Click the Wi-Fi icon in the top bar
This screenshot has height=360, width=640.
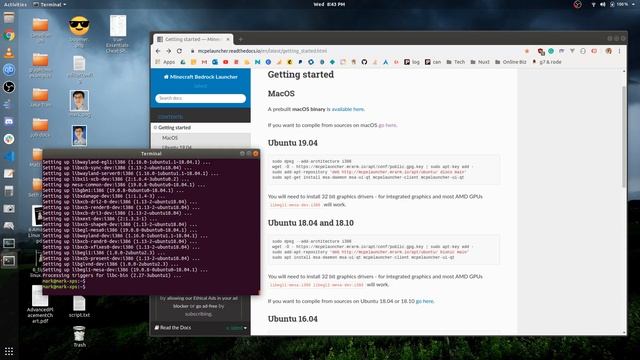coord(593,4)
